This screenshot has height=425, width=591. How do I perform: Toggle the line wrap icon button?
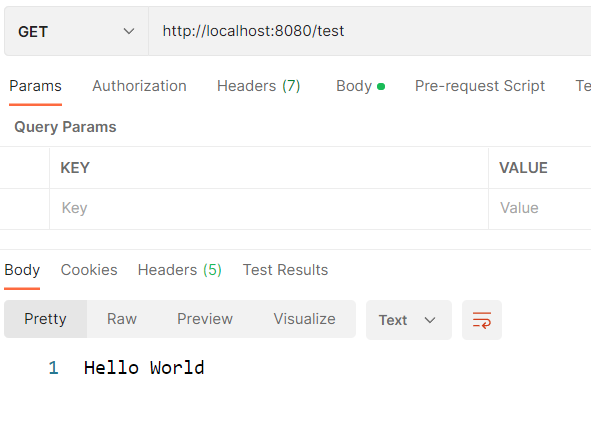(482, 320)
